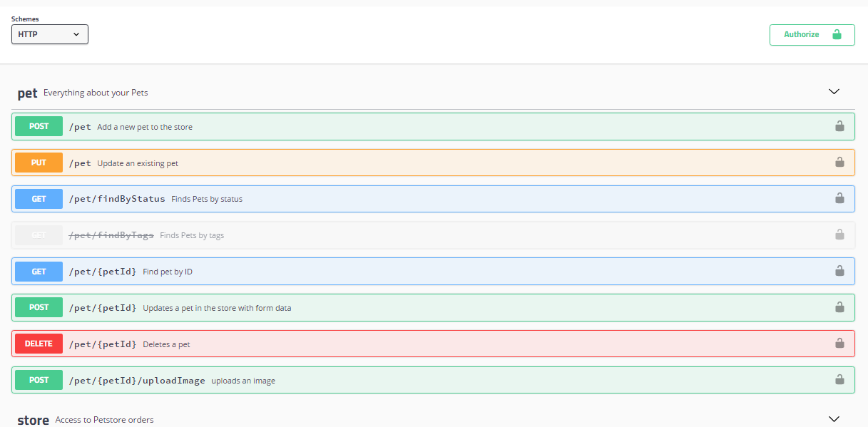The height and width of the screenshot is (427, 868).
Task: Click the lock icon on GET /pet/{petId}
Action: 839,271
